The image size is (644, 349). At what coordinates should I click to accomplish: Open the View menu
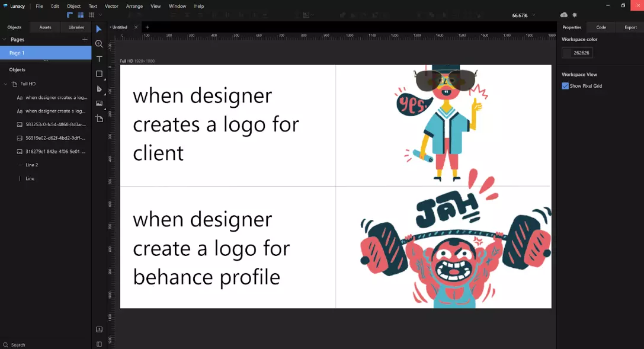156,6
